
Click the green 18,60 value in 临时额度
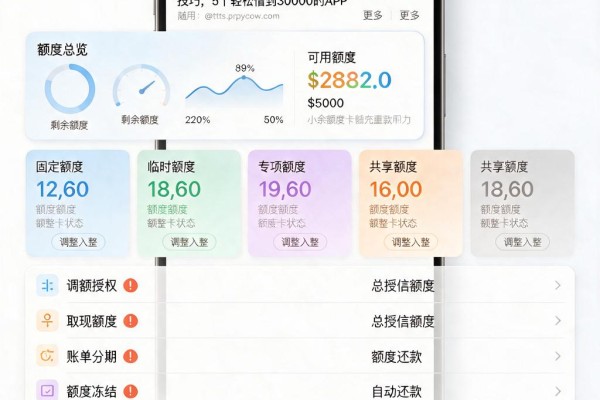174,189
